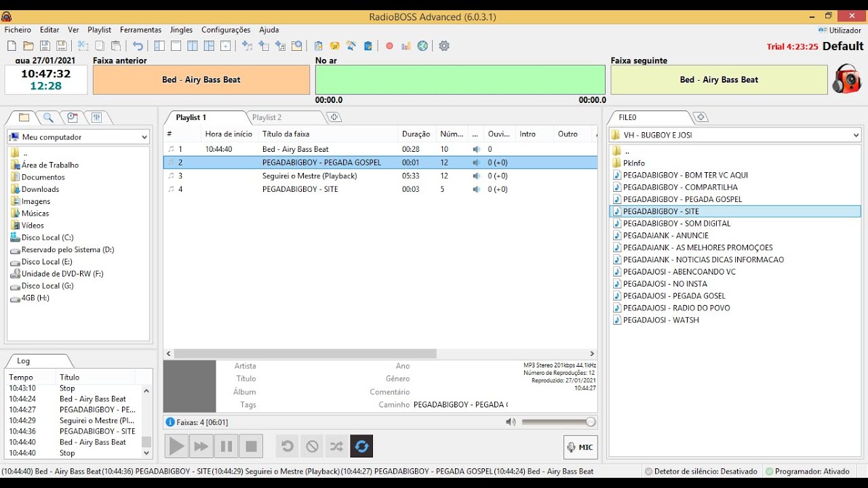This screenshot has height=488, width=868.
Task: Click the Play button
Action: [x=176, y=446]
